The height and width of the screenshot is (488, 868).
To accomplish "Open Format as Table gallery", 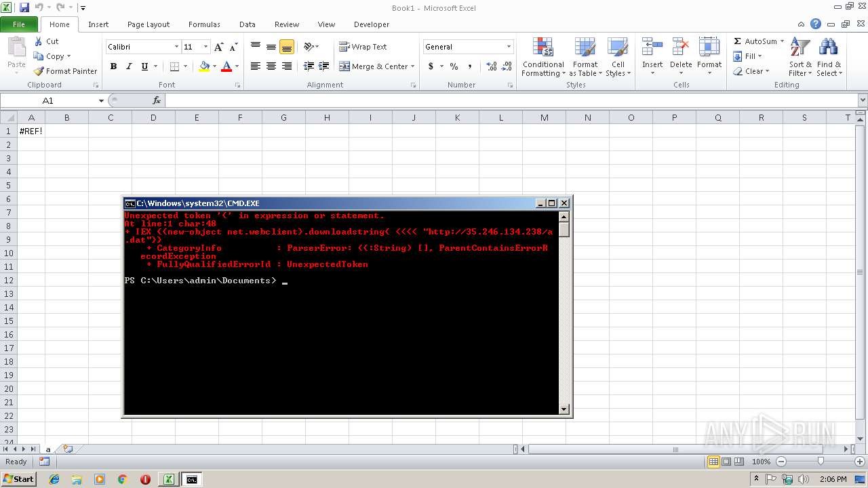I will click(585, 58).
